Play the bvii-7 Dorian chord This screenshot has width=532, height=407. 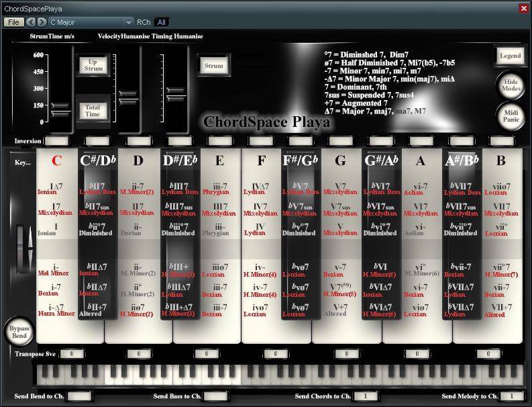click(x=457, y=270)
